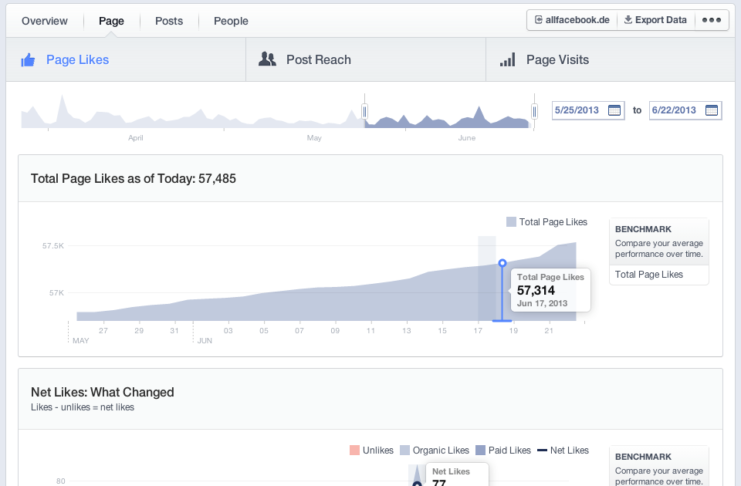Viewport: 741px width, 486px height.
Task: Switch to the Posts tab
Action: click(169, 21)
